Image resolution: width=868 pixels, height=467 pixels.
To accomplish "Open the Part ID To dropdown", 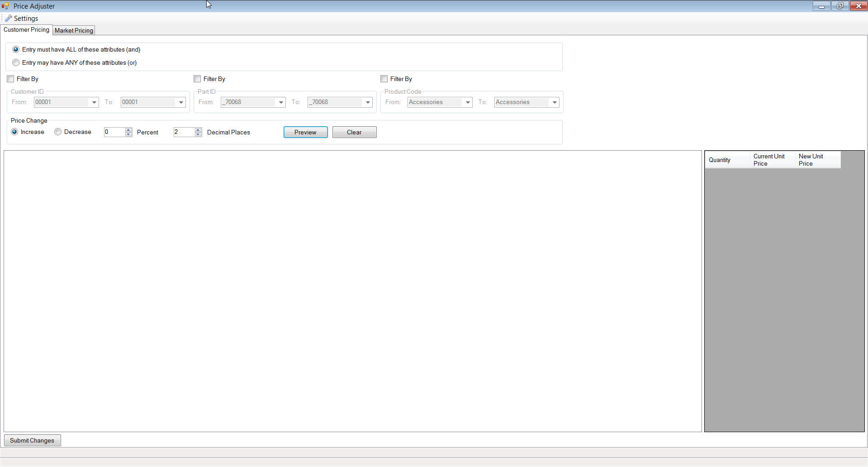I will [x=368, y=102].
